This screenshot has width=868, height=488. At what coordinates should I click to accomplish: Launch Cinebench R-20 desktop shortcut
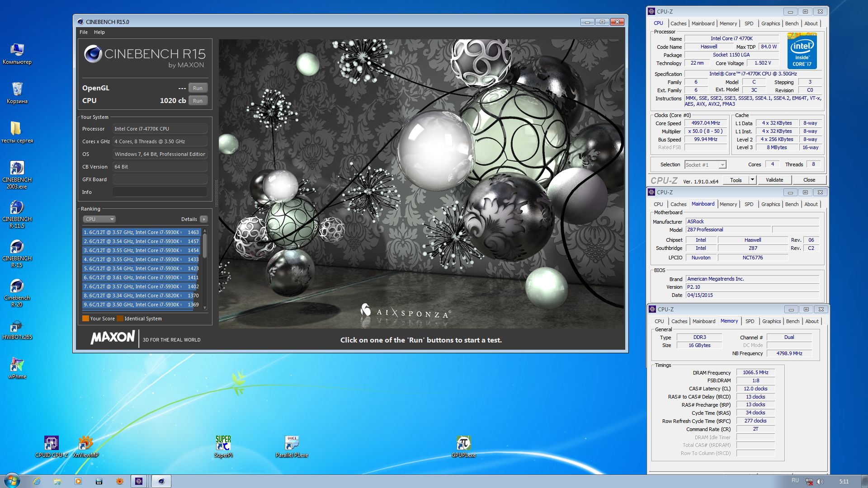17,293
